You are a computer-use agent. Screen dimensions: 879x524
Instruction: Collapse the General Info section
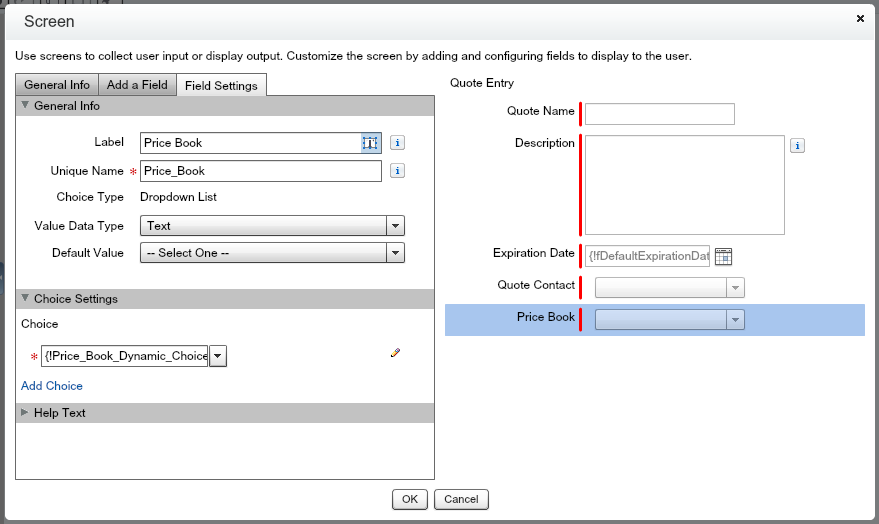(26, 106)
